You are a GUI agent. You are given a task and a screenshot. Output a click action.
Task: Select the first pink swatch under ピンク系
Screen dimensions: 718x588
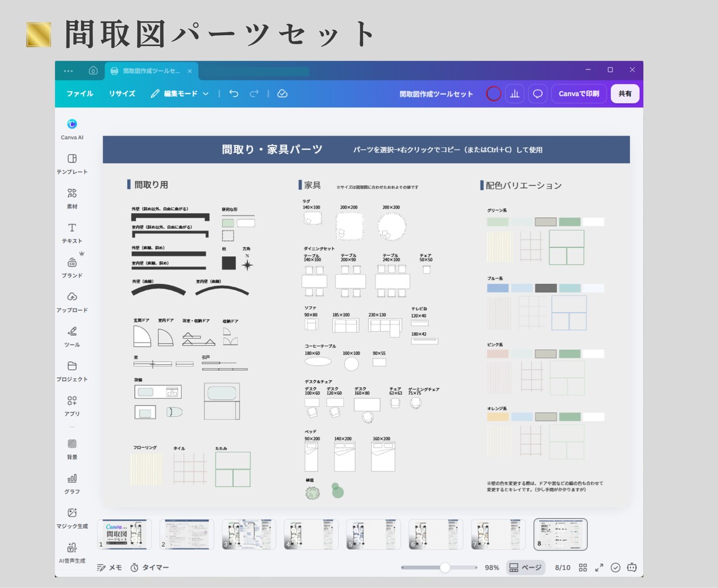[498, 354]
